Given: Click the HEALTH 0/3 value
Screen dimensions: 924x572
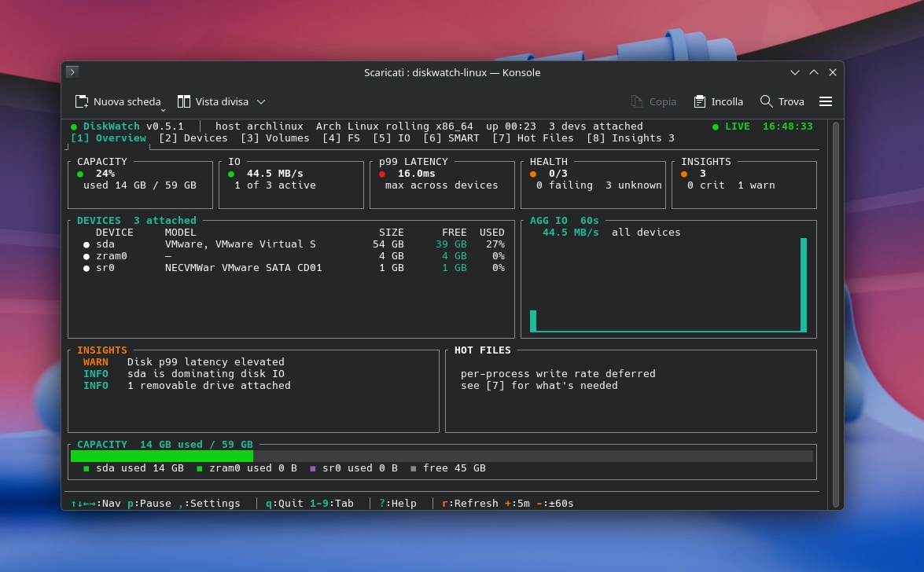Looking at the screenshot, I should [558, 173].
